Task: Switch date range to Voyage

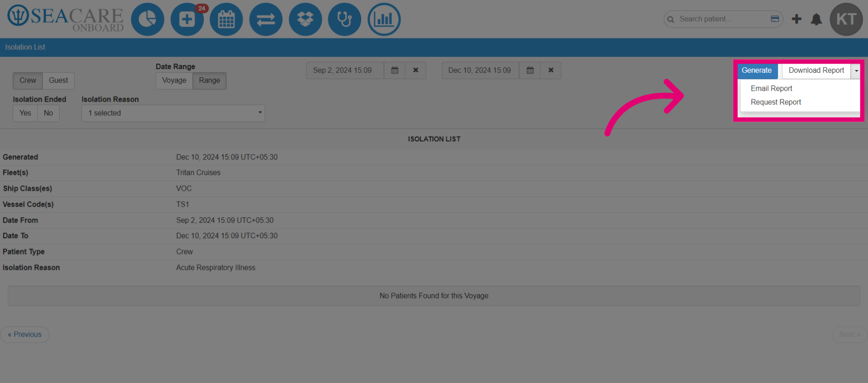Action: click(174, 80)
